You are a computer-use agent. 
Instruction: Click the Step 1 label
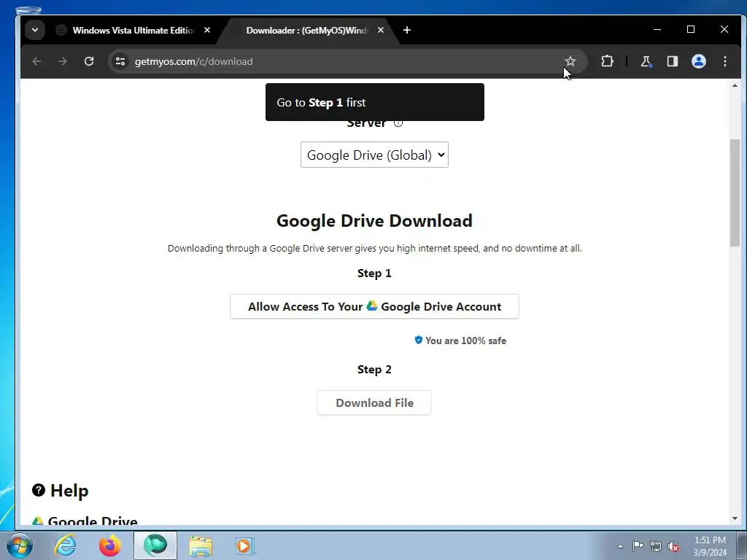pos(374,273)
